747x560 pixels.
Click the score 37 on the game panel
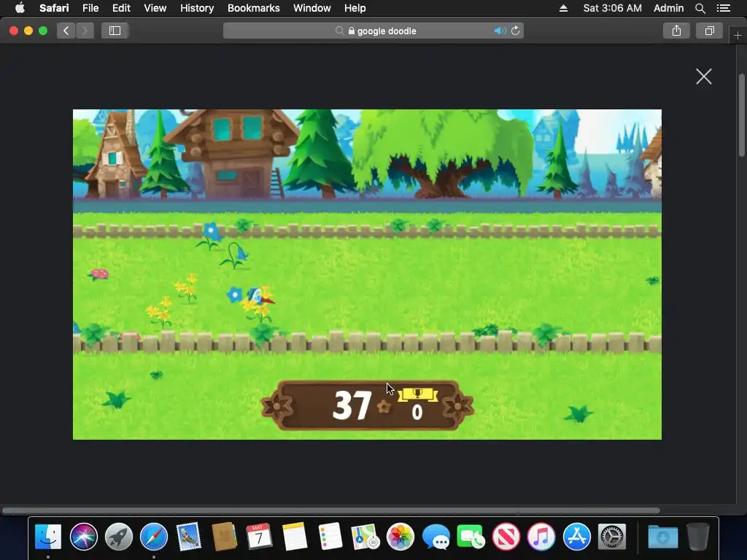352,405
